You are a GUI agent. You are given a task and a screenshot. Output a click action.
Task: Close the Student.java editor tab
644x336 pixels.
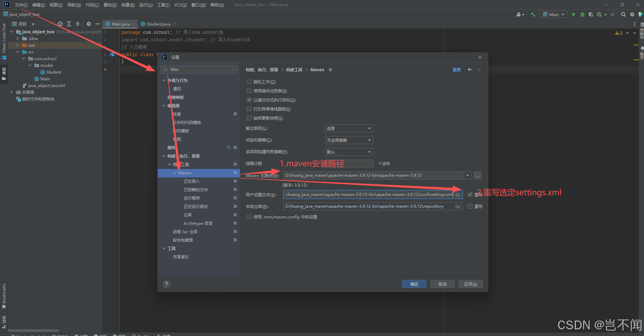174,24
